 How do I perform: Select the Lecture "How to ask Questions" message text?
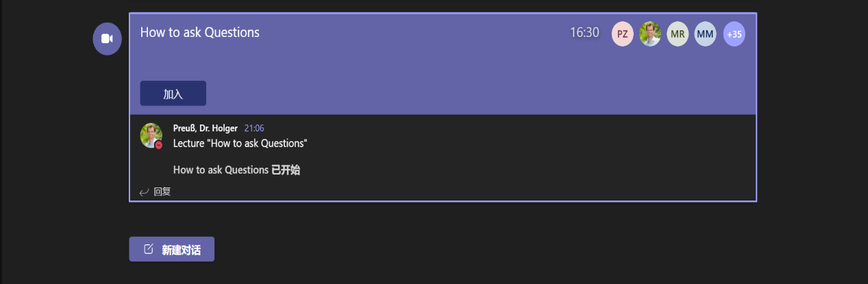coord(240,143)
